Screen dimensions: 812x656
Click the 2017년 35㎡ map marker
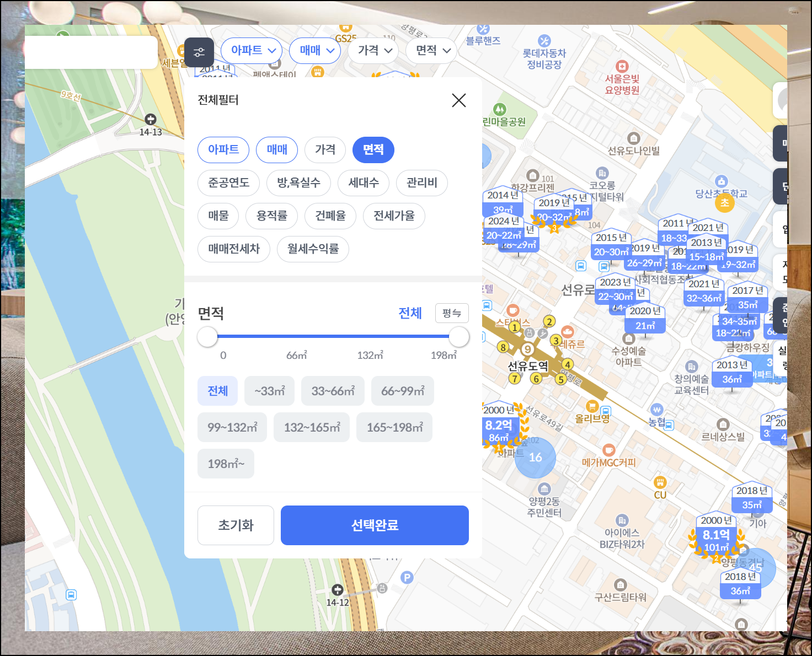[x=747, y=298]
